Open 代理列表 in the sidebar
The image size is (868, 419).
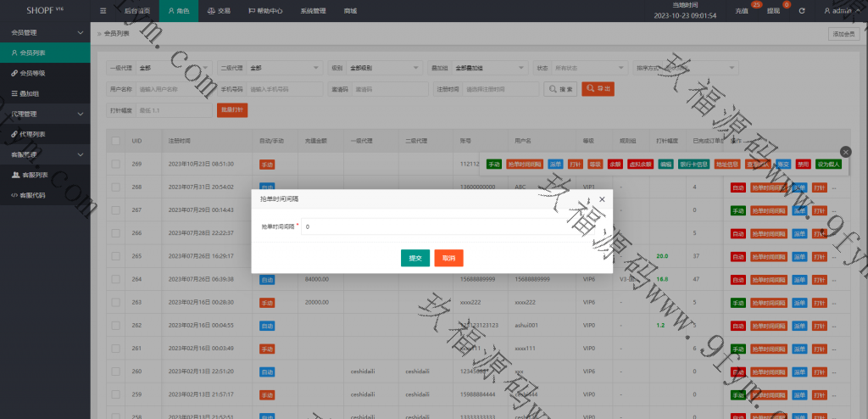click(32, 134)
